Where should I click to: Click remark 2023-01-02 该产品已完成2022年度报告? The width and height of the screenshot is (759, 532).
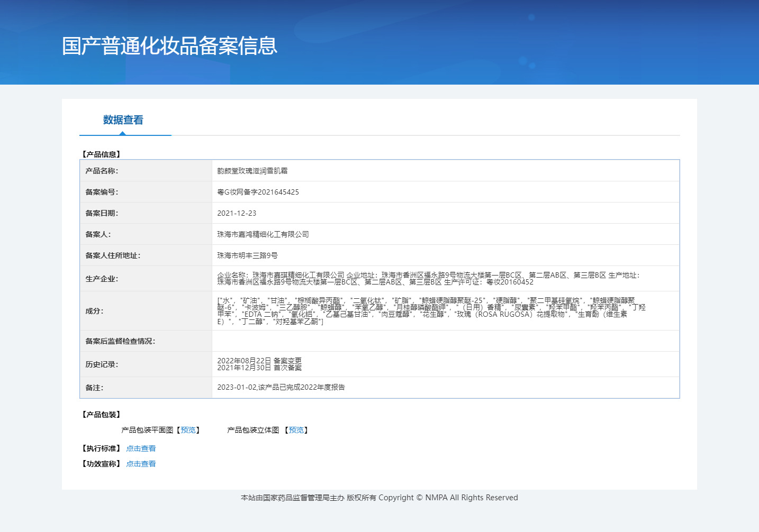pyautogui.click(x=281, y=387)
